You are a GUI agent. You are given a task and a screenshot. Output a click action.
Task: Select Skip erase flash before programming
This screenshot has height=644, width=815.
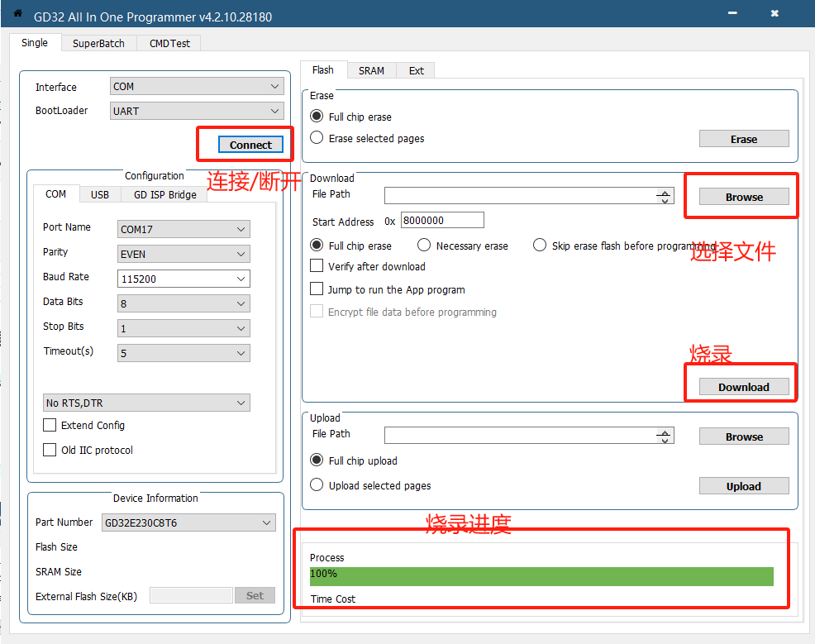point(540,245)
